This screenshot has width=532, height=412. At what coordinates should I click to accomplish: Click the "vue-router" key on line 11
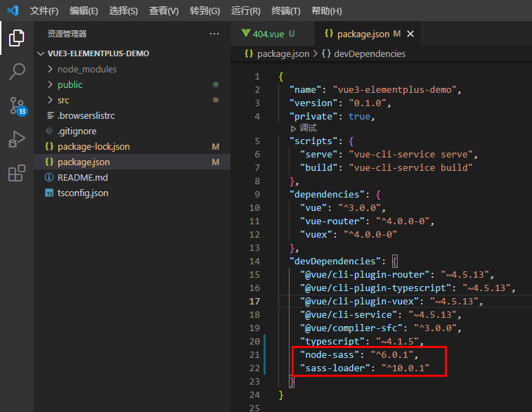(332, 221)
